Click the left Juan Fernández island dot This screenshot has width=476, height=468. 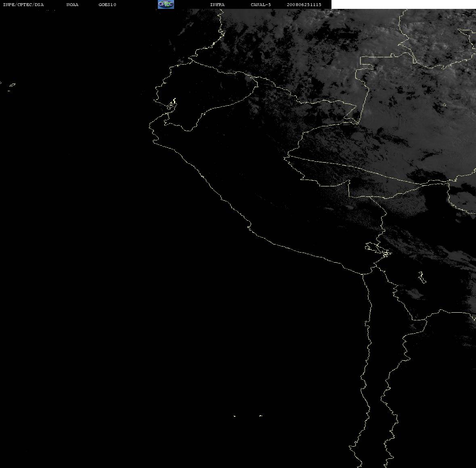point(235,416)
